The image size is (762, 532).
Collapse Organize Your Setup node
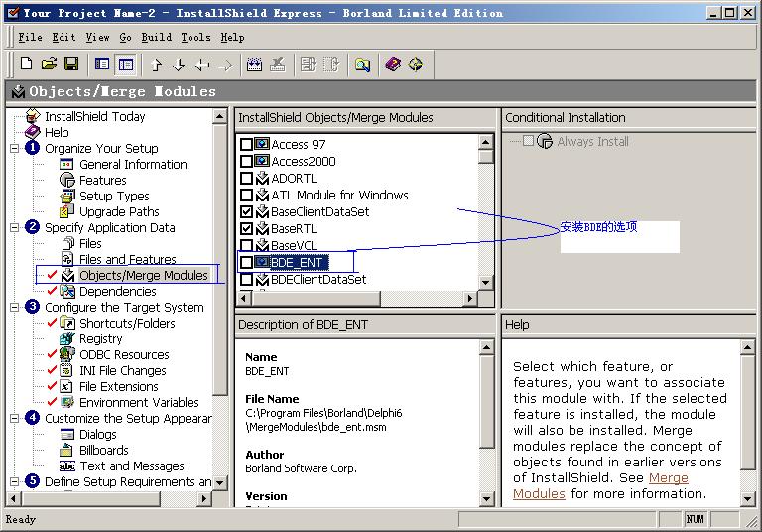15,148
